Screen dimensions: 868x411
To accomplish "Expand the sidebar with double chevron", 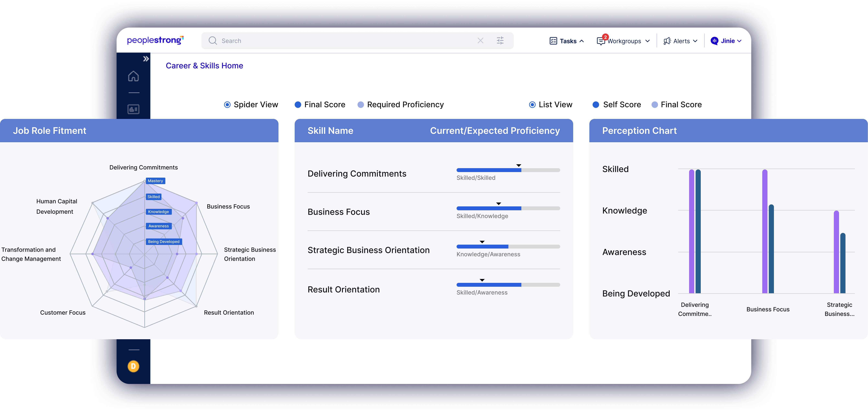I will click(x=146, y=59).
